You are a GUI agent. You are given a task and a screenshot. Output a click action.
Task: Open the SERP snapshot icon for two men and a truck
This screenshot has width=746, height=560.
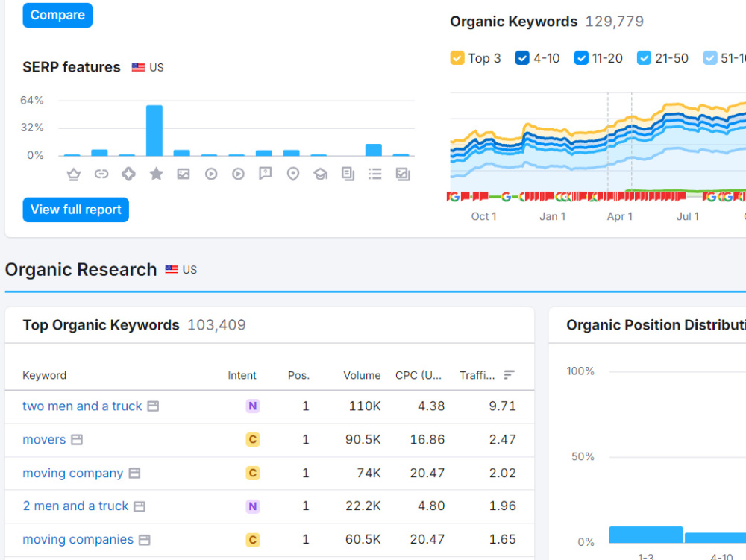click(x=153, y=406)
